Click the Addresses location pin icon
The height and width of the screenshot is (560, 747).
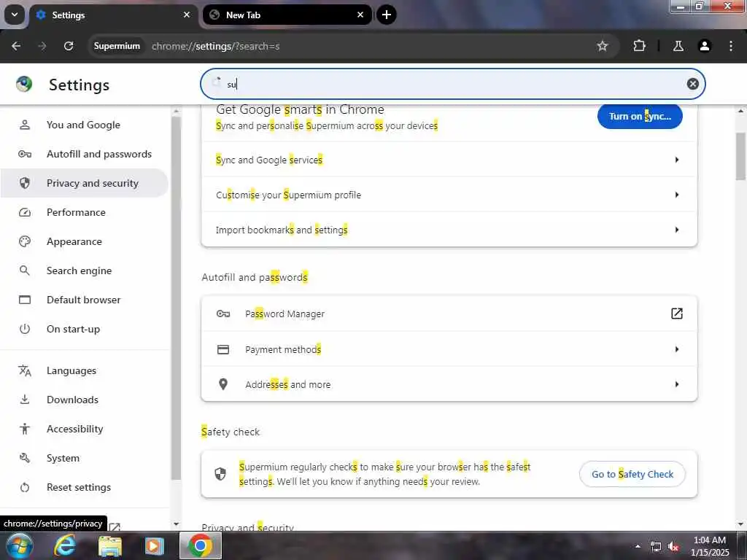(x=223, y=384)
